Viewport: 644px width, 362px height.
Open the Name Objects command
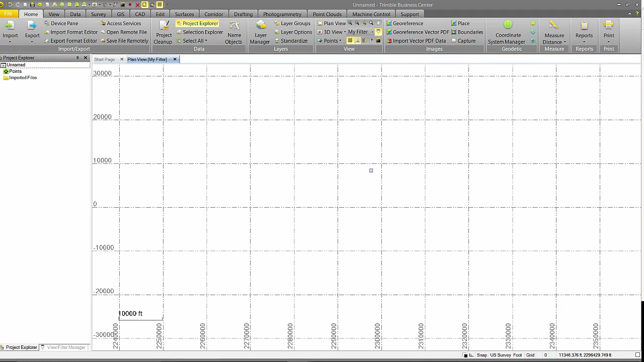click(233, 32)
